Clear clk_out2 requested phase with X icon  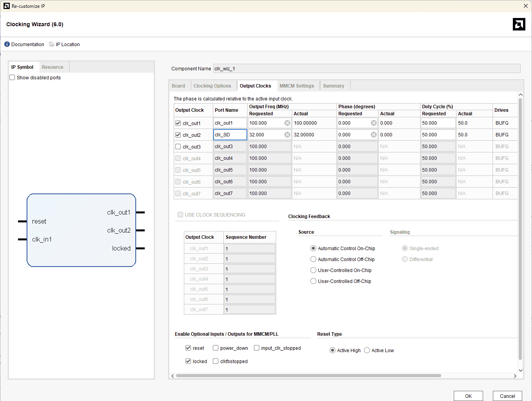coord(374,135)
